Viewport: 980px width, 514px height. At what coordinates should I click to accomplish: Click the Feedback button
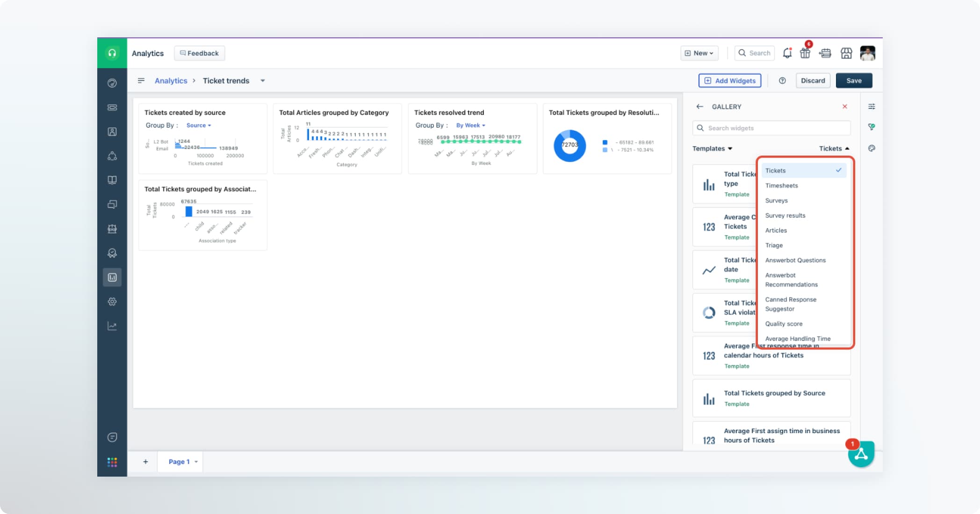click(x=199, y=53)
